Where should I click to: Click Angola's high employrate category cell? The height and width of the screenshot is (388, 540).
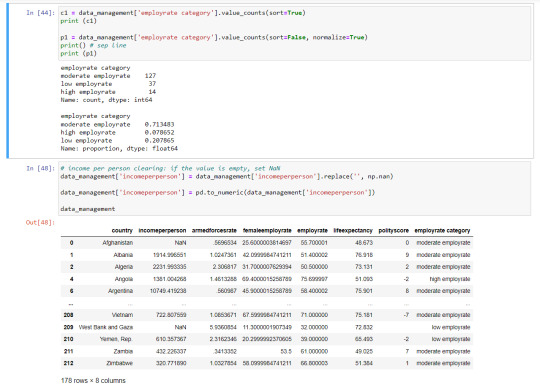click(x=450, y=279)
